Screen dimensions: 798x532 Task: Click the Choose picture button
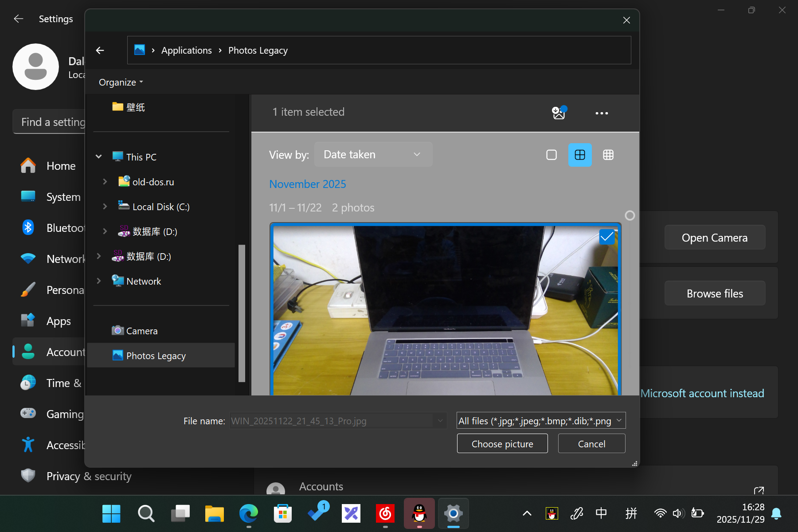502,444
